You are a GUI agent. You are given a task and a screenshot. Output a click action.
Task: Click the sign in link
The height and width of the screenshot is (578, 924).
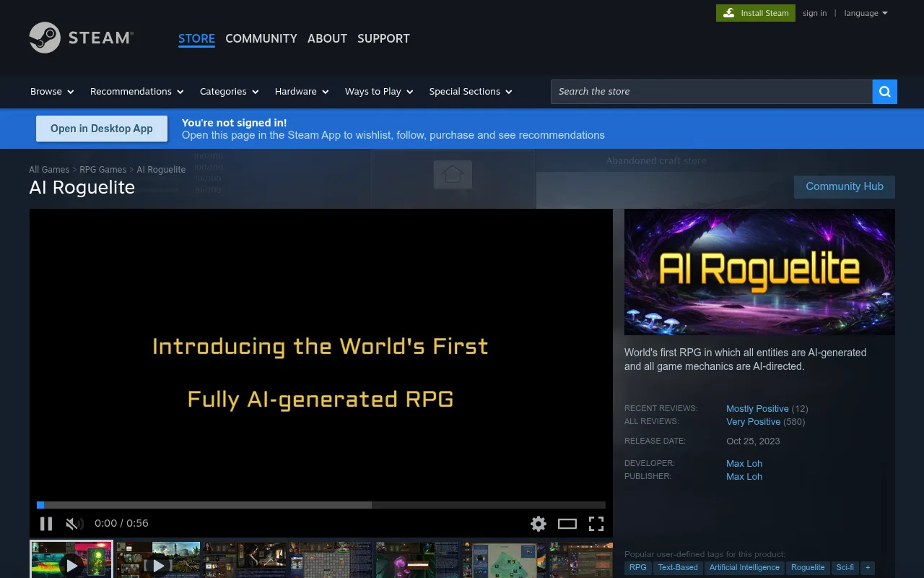814,13
